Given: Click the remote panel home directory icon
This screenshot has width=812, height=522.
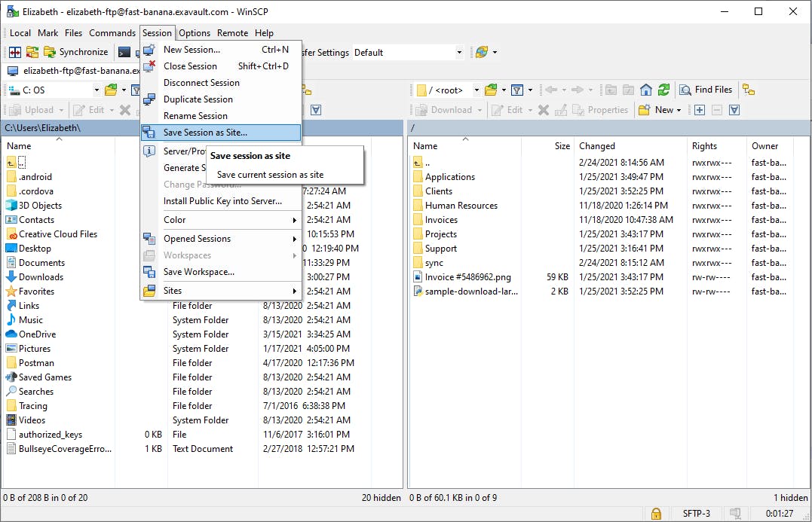Looking at the screenshot, I should pos(646,90).
